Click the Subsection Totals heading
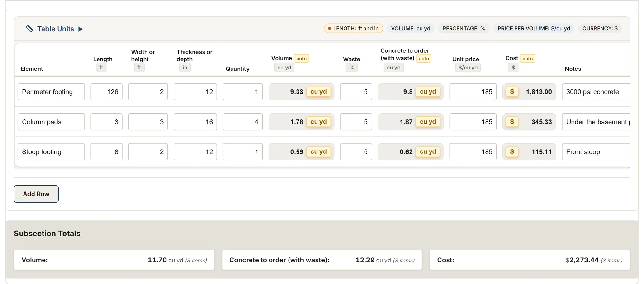The image size is (644, 284). pyautogui.click(x=47, y=234)
